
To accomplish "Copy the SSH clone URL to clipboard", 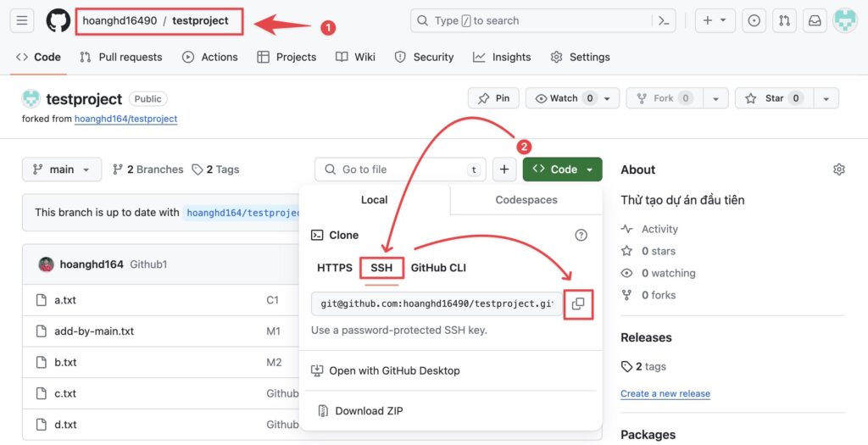I will tap(578, 303).
